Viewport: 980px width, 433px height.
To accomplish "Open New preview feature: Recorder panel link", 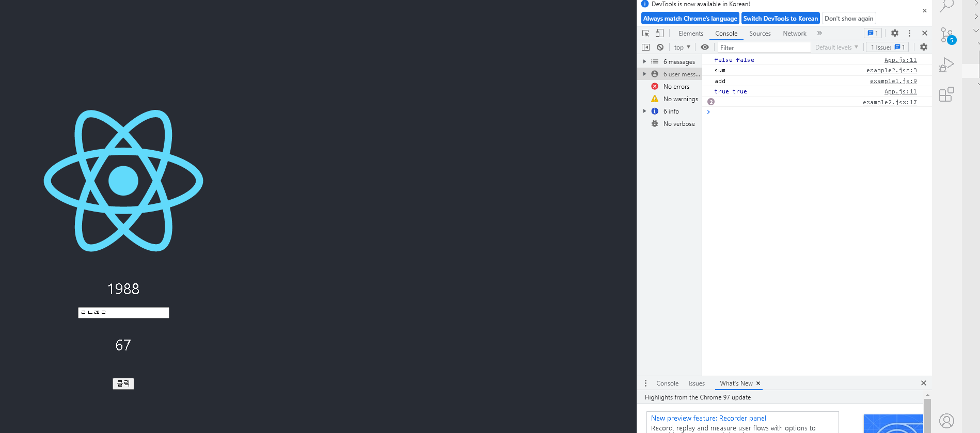I will [708, 418].
